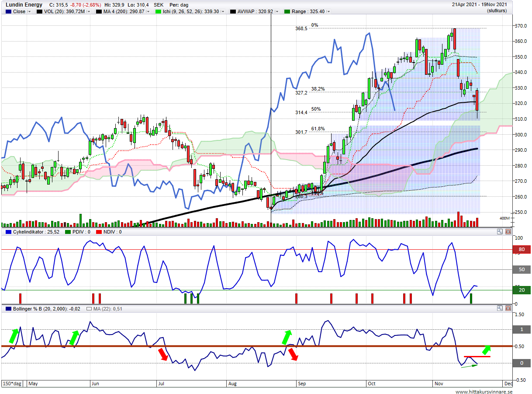
Task: Click the 'Per: dag' period text
Action: click(179, 5)
